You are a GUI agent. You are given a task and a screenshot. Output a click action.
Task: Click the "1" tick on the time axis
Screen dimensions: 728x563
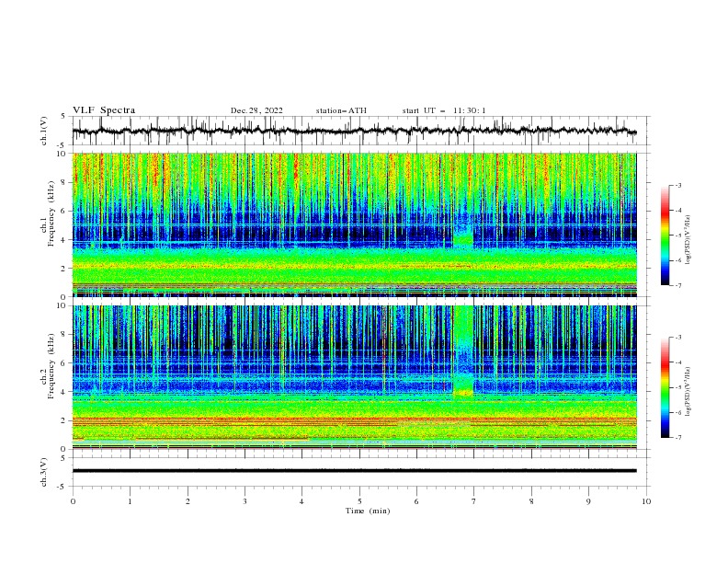pos(130,502)
